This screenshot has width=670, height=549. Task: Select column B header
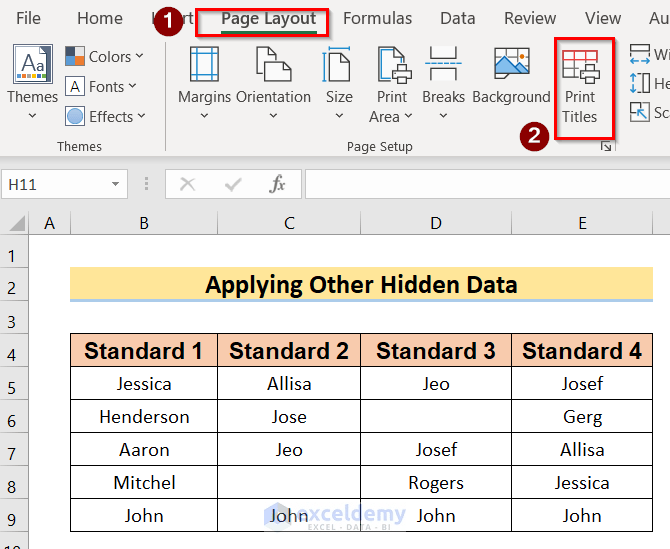(x=144, y=223)
